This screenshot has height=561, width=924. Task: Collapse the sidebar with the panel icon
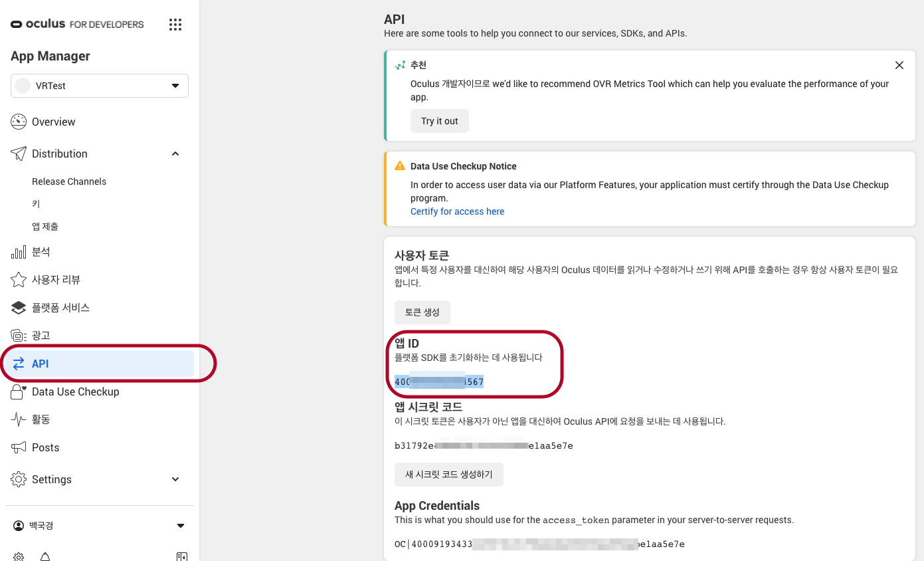click(182, 556)
